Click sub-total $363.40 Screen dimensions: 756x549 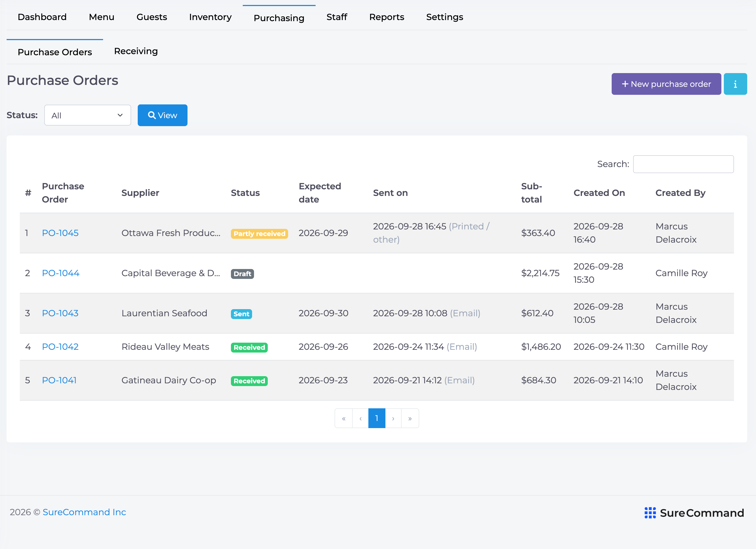point(538,233)
